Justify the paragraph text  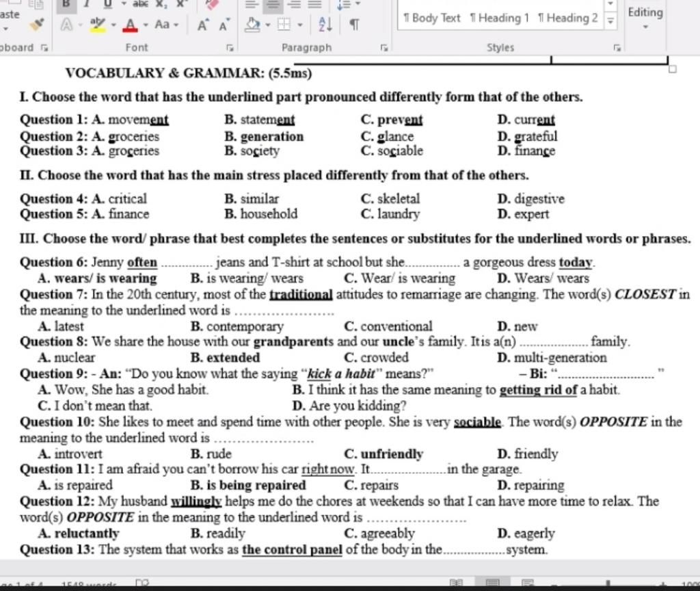point(314,4)
